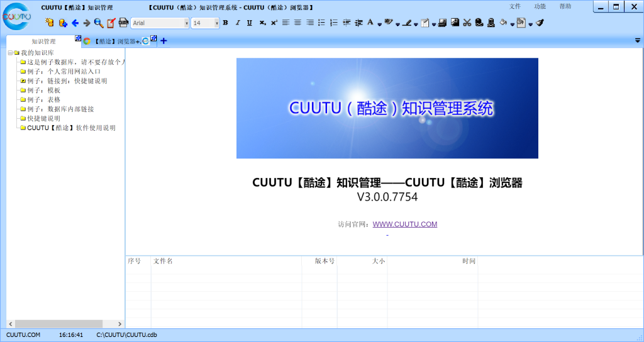
Task: Click the page background icon
Action: click(521, 23)
